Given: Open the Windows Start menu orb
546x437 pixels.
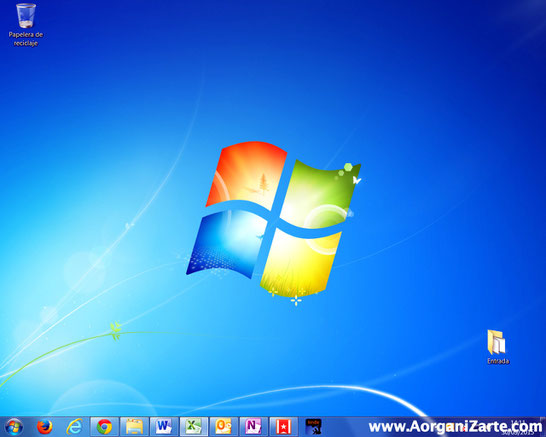Looking at the screenshot, I should pos(14,427).
